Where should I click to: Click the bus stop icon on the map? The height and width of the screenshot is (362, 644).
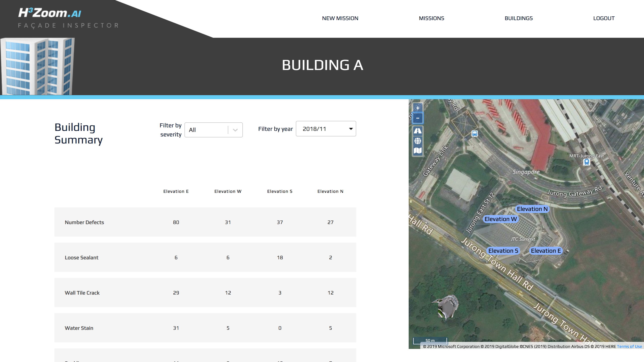pyautogui.click(x=475, y=134)
